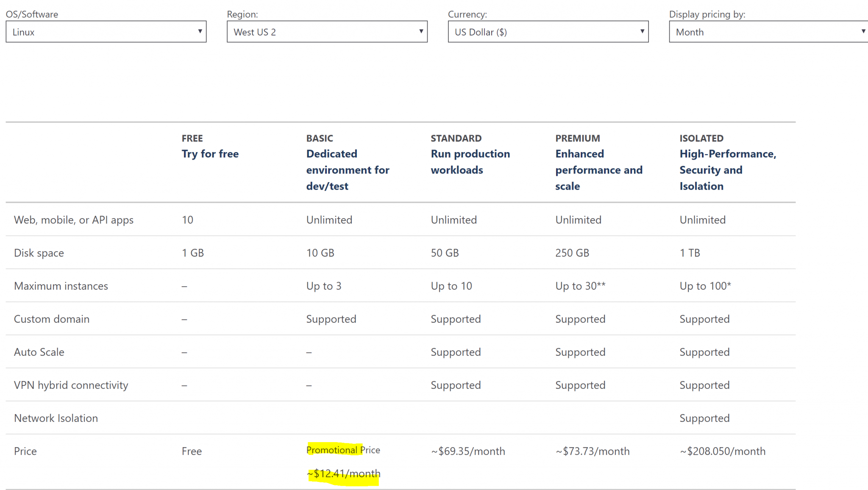Screen dimensions: 868x490
Task: Click the STANDARD Run production workloads header
Action: (470, 154)
